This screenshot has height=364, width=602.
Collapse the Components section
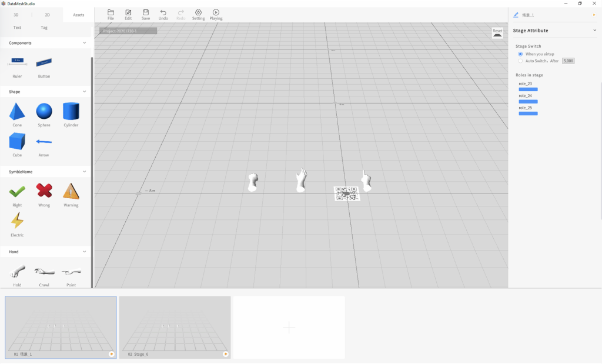coord(85,43)
